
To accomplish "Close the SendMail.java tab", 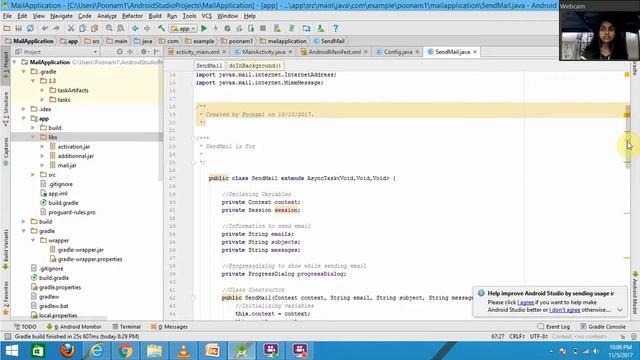I will pos(475,52).
